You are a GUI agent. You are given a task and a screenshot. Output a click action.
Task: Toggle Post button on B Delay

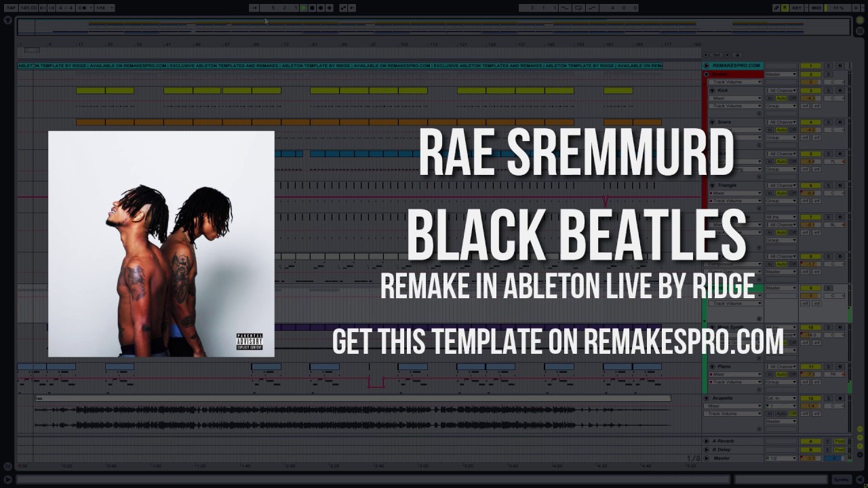[x=840, y=449]
